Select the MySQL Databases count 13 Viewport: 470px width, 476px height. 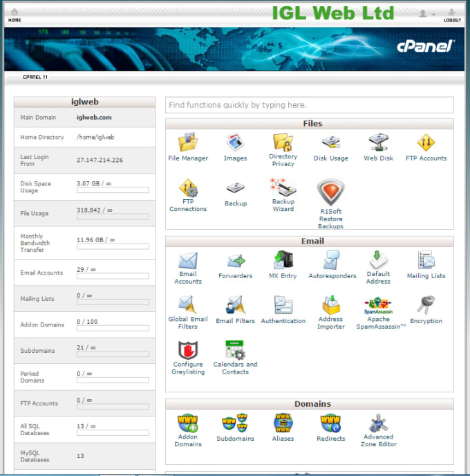tap(80, 456)
